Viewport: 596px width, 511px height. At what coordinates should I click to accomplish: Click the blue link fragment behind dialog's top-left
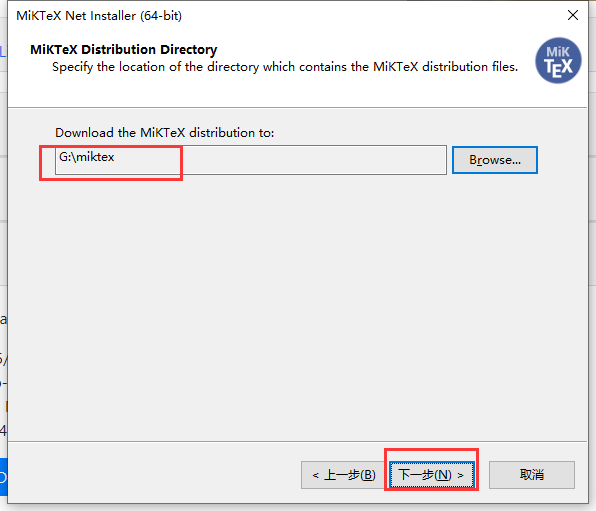point(3,51)
